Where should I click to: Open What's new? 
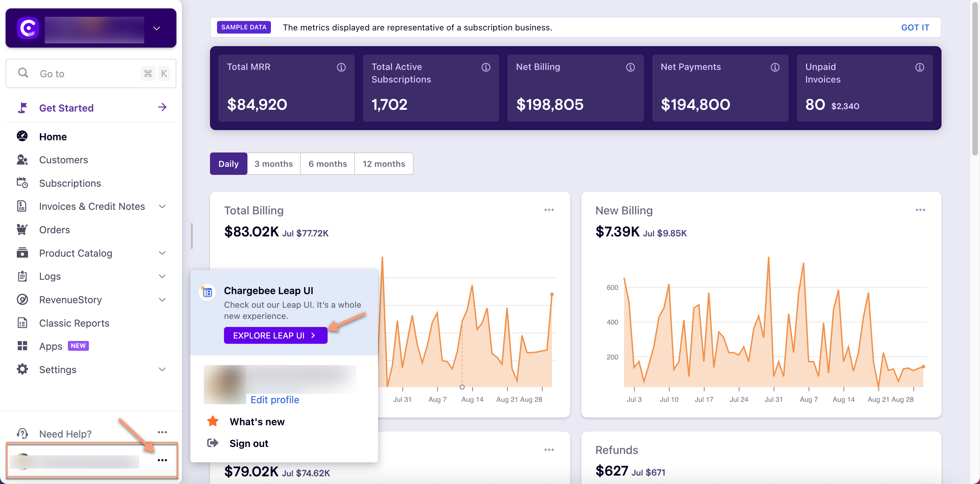[257, 422]
